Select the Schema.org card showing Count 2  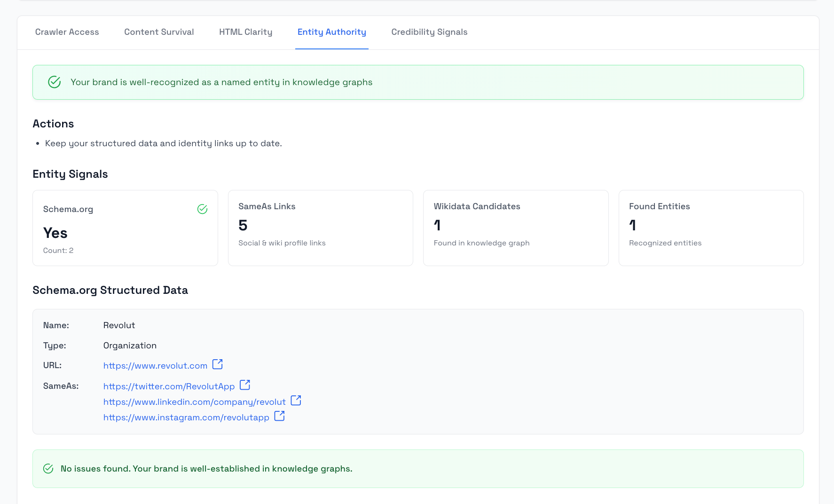[x=125, y=228]
